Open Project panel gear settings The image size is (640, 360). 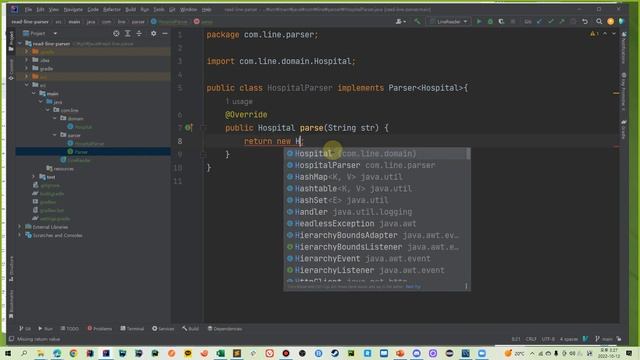point(153,33)
